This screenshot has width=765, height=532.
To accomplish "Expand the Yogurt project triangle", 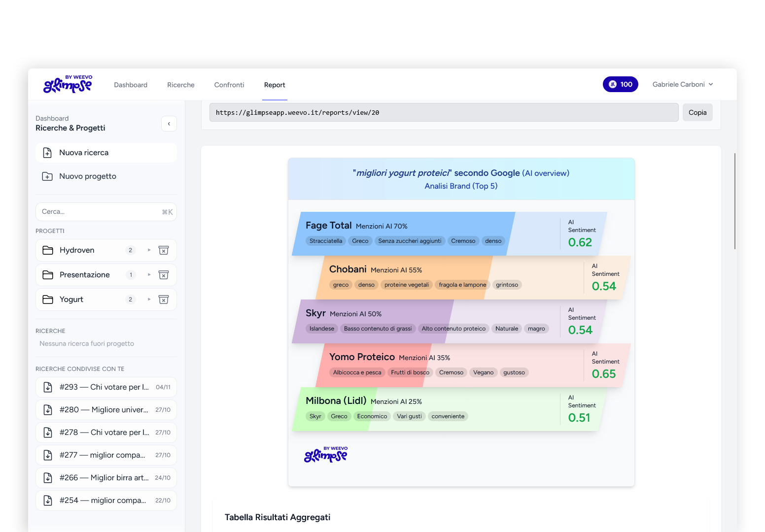I will (149, 299).
